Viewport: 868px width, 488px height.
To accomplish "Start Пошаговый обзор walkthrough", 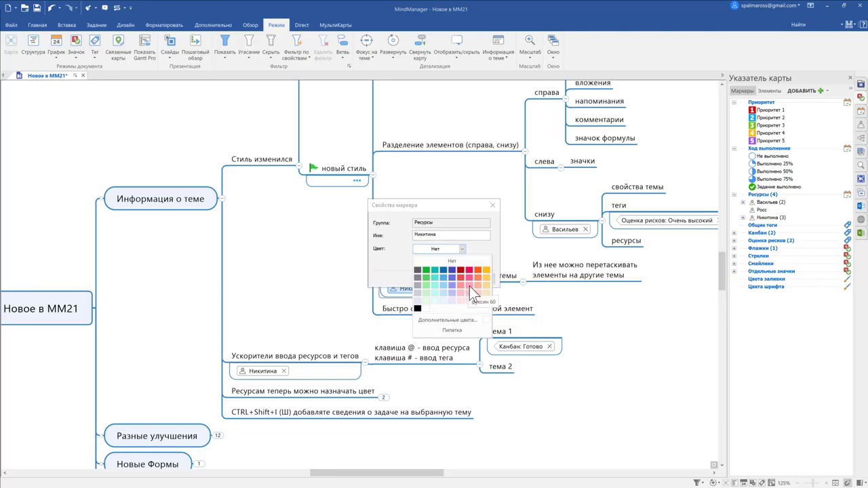I will 195,47.
